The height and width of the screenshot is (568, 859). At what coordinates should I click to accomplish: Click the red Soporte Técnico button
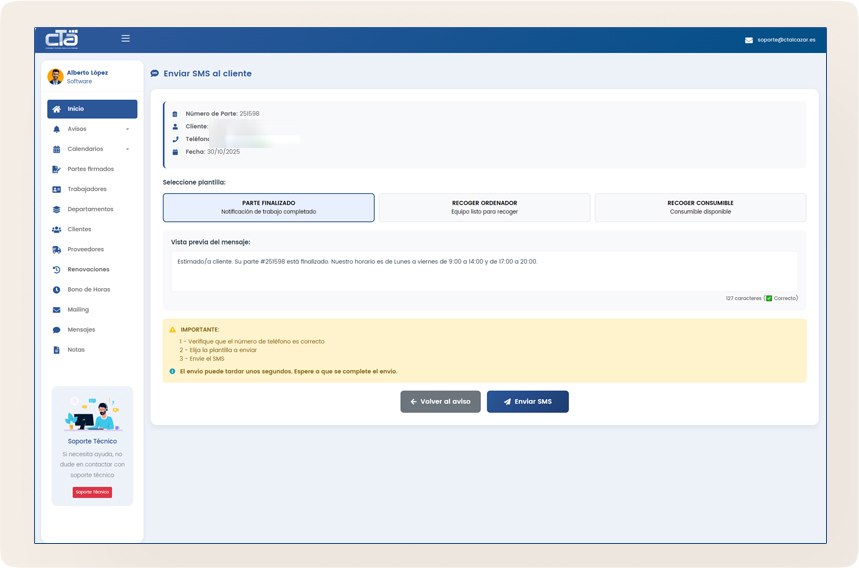pos(92,492)
